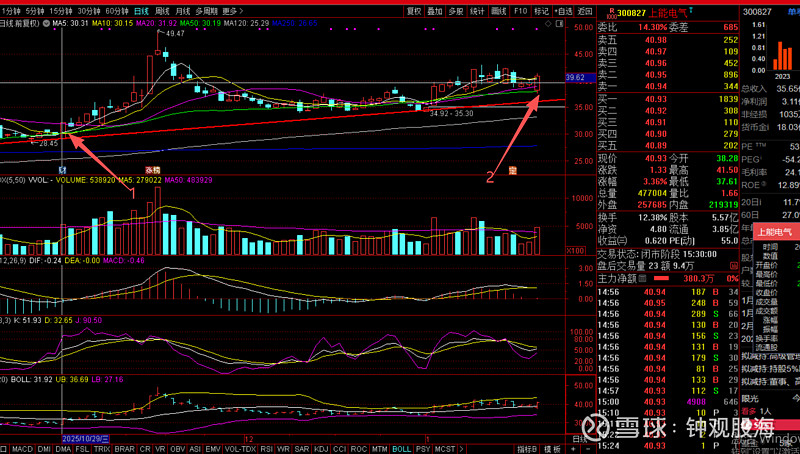The width and height of the screenshot is (800, 454).
Task: Select the MTM indicator tab
Action: pyautogui.click(x=379, y=449)
